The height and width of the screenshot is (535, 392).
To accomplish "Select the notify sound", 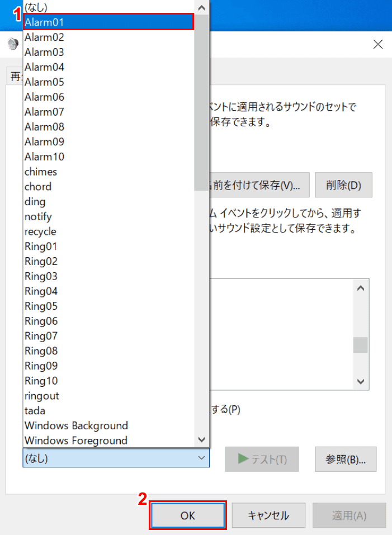I will [109, 217].
